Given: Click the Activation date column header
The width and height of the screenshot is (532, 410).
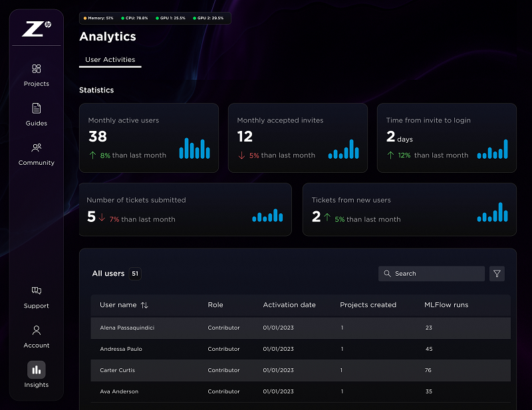Looking at the screenshot, I should pos(289,305).
